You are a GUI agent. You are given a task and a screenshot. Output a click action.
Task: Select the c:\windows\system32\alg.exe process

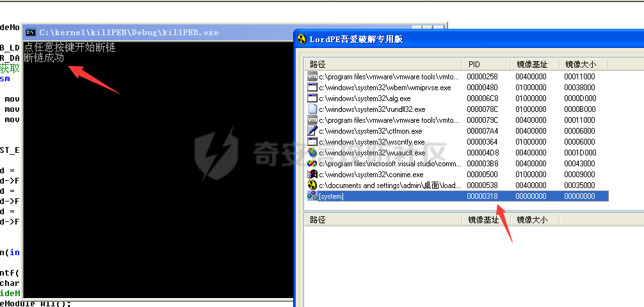point(365,98)
